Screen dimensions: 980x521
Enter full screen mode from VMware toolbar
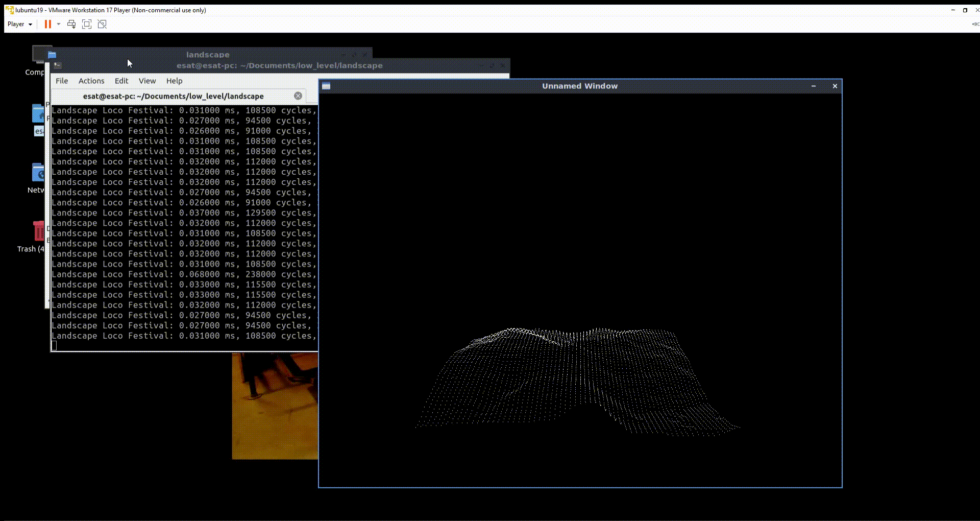87,24
